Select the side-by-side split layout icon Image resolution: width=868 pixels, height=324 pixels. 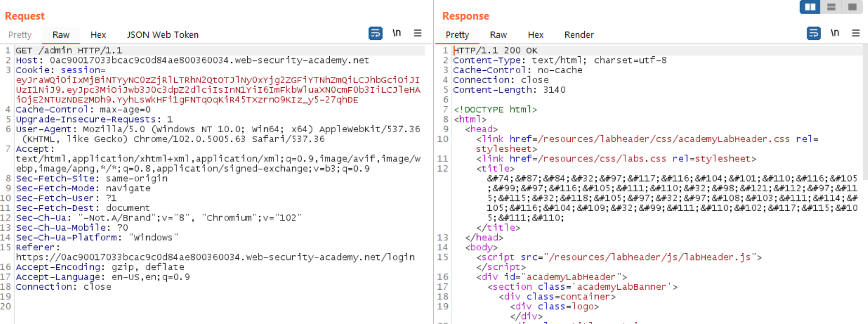(810, 7)
